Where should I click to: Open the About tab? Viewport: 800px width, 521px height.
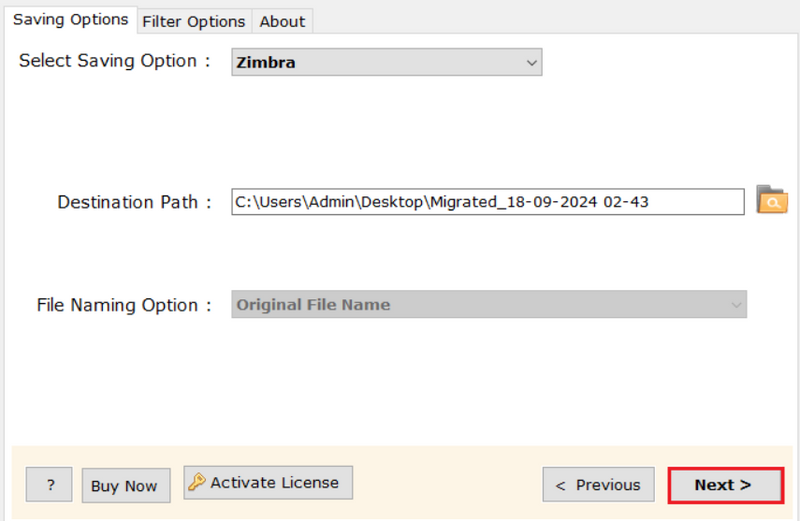pyautogui.click(x=282, y=21)
